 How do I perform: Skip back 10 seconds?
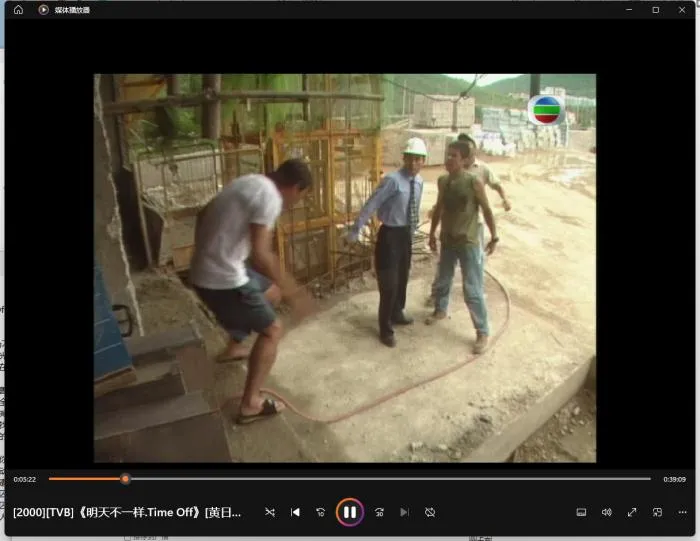[x=321, y=512]
